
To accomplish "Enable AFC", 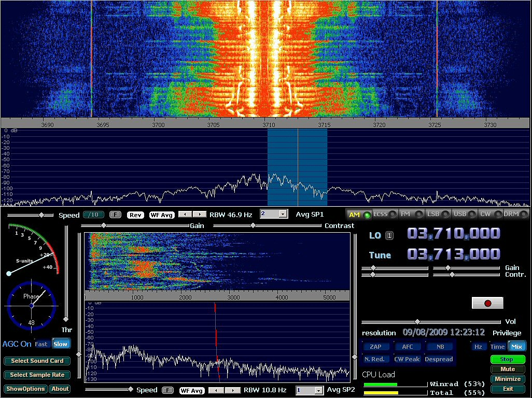I will (407, 347).
